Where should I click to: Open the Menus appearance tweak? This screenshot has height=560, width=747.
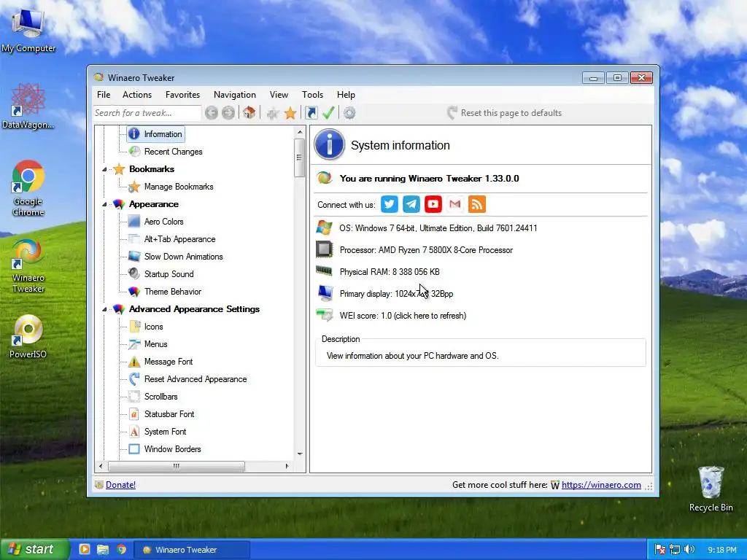pos(155,344)
